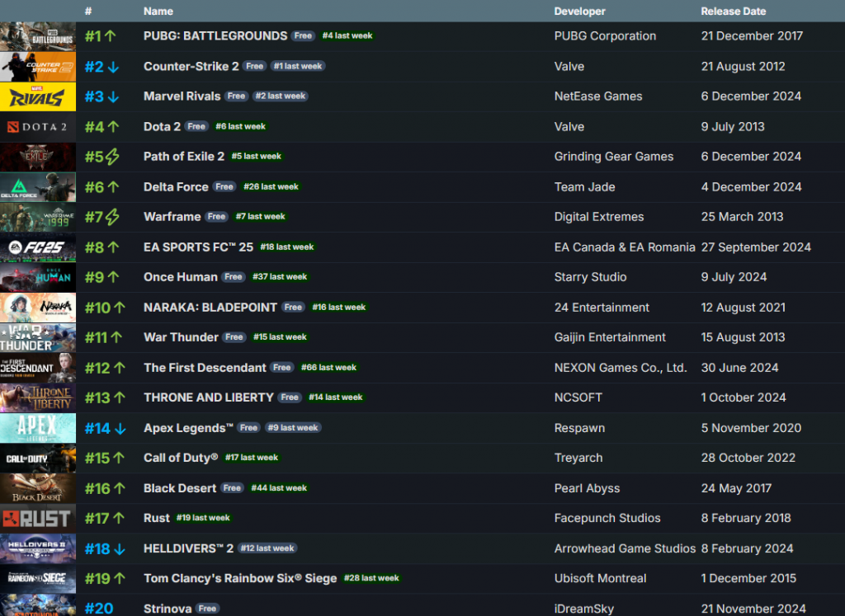Select the War Thunder thumbnail image

coord(38,337)
